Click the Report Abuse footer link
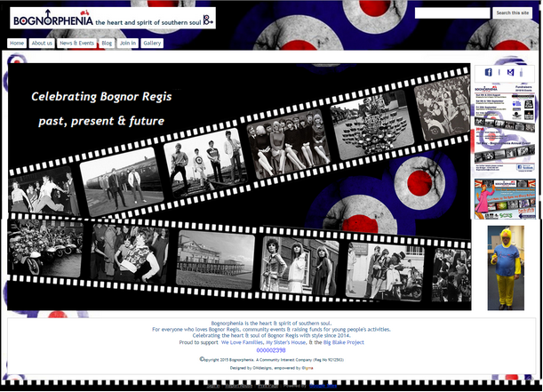 pos(238,386)
